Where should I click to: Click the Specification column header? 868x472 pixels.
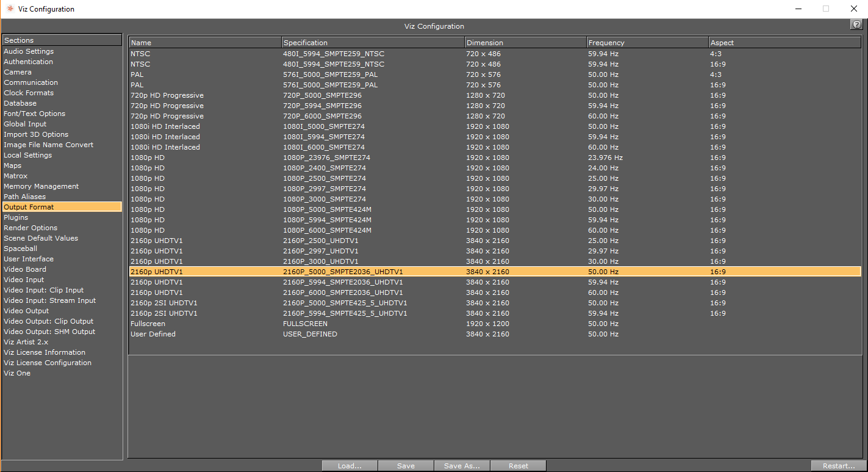tap(373, 43)
